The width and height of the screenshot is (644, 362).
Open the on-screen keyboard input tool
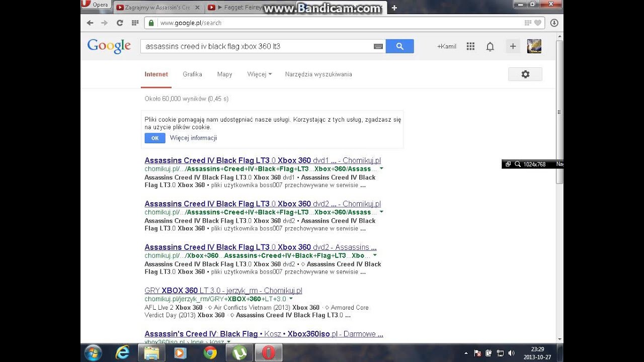(x=378, y=46)
